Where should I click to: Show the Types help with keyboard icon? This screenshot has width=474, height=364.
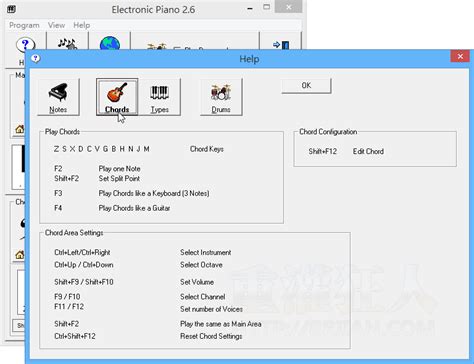pos(159,97)
